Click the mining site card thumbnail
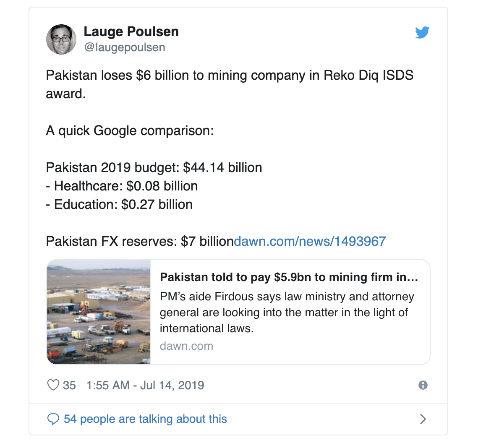The image size is (486, 448). [x=99, y=312]
